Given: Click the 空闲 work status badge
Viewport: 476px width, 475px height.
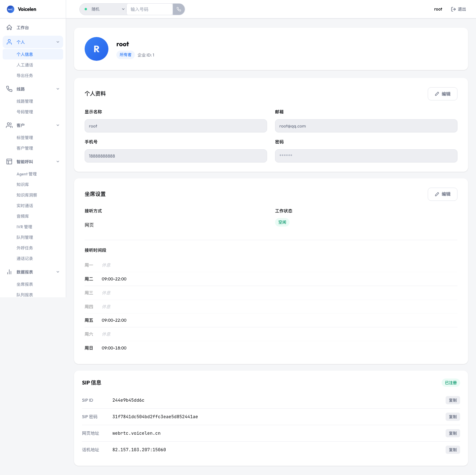Looking at the screenshot, I should [282, 222].
